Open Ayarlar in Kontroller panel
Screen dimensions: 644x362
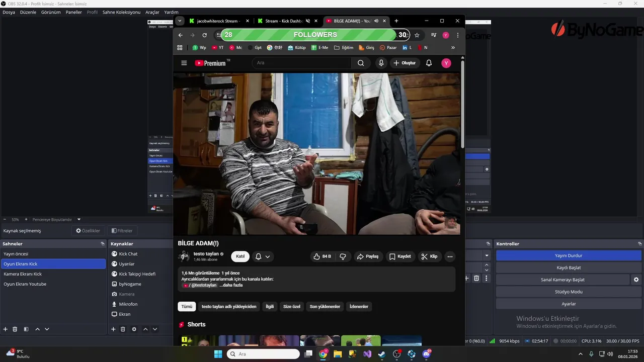[568, 304]
